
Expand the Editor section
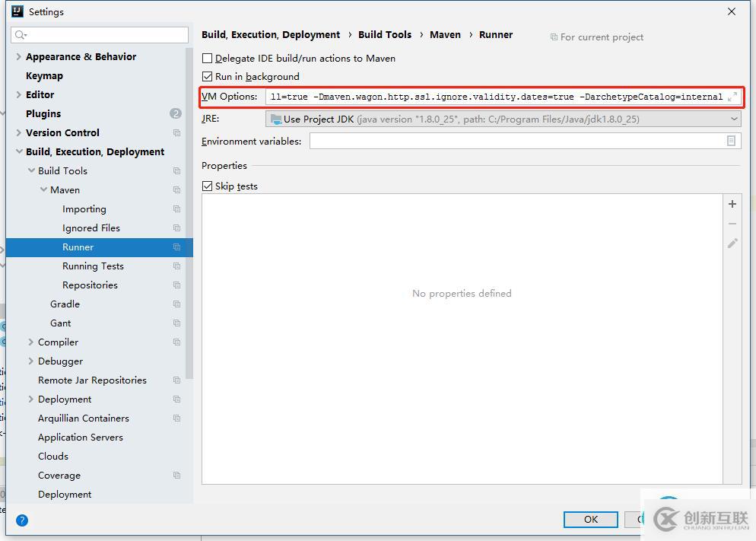tap(18, 94)
